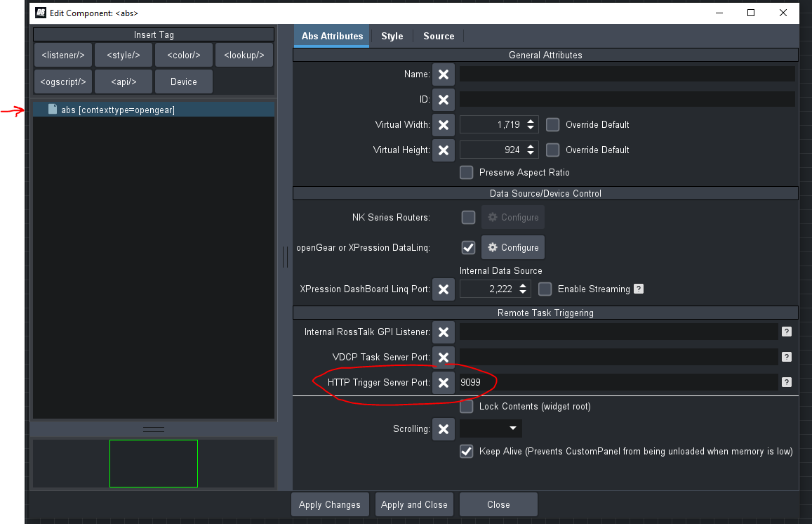Click Apply Changes
The image size is (812, 524).
point(330,504)
